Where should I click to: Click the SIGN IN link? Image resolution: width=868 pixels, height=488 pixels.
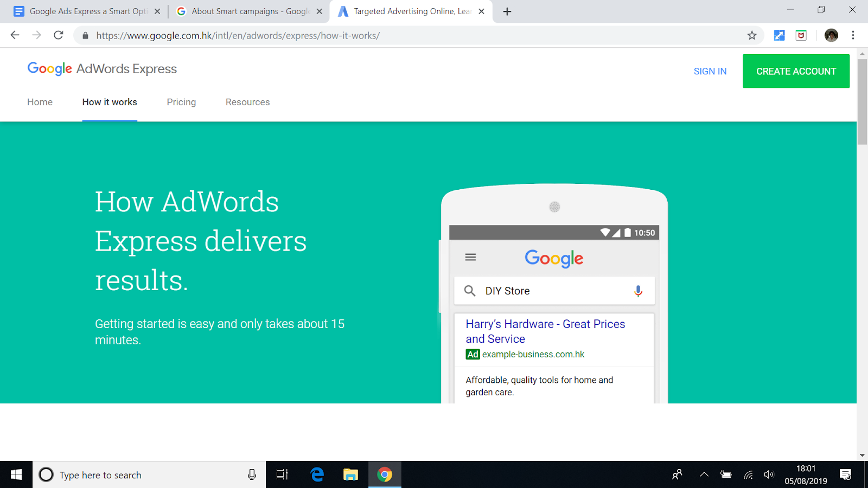tap(710, 71)
